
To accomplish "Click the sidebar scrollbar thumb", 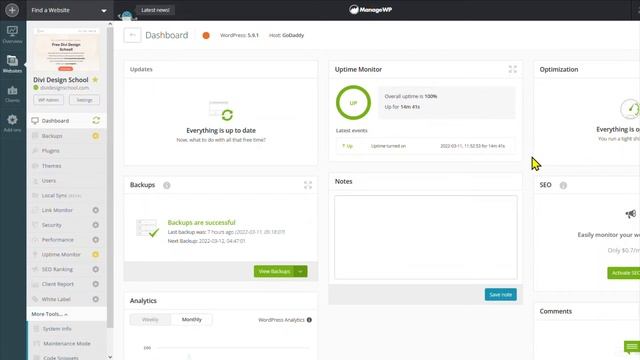I will tap(110, 178).
